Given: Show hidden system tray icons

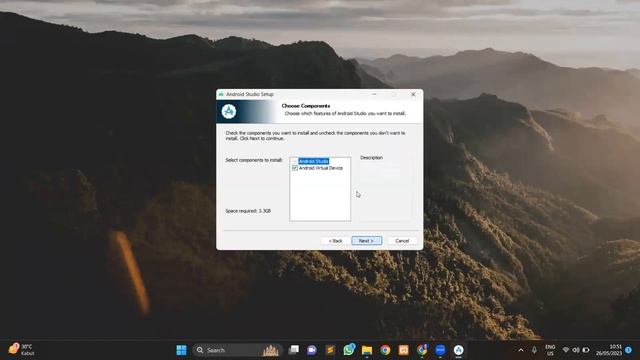Looking at the screenshot, I should click(521, 350).
